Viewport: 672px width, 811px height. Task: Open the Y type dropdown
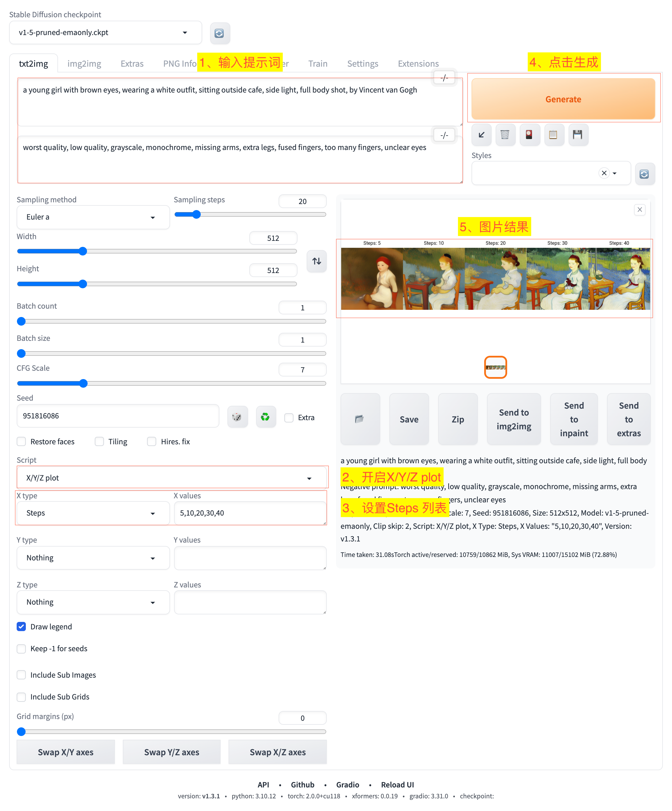(x=93, y=558)
